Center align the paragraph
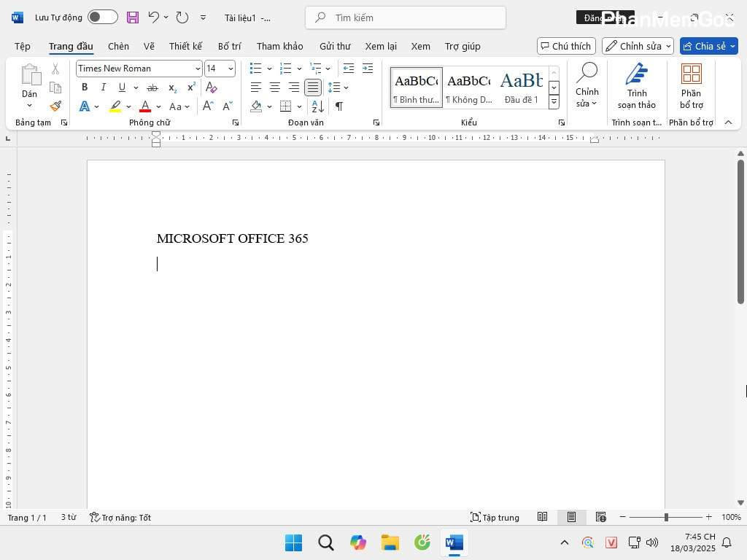Viewport: 747px width, 560px height. click(x=275, y=87)
